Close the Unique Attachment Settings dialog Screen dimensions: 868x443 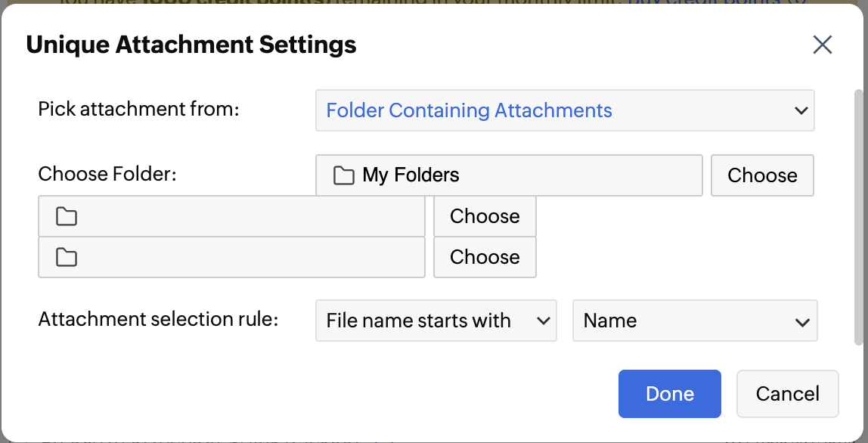tap(822, 45)
